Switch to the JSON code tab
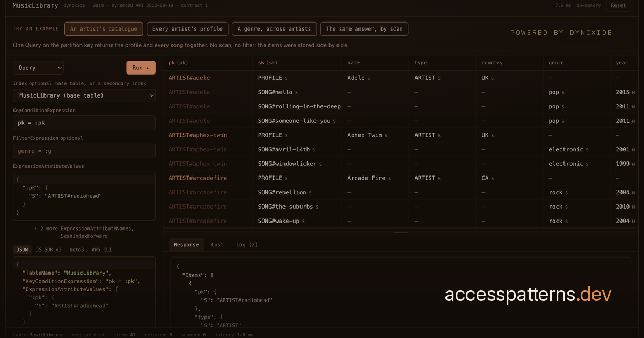 [x=22, y=249]
